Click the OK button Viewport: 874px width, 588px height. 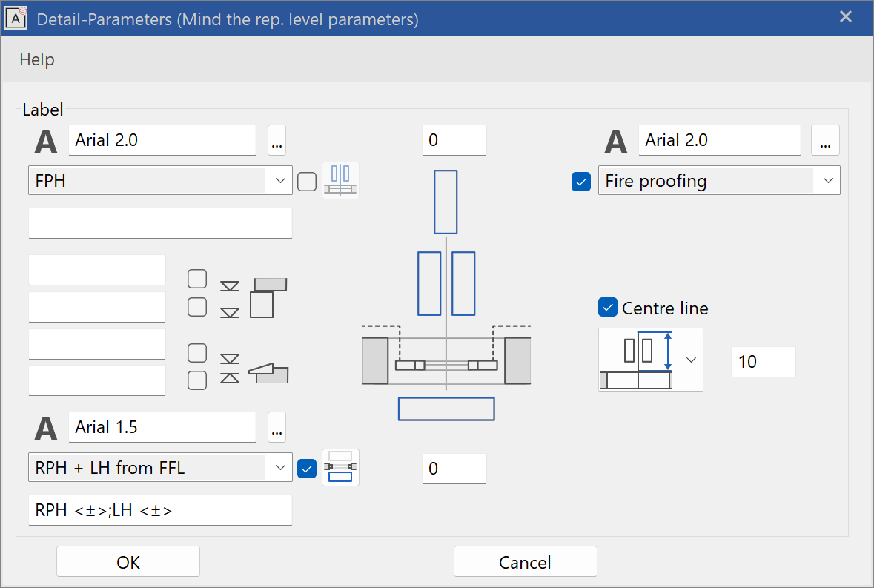128,562
